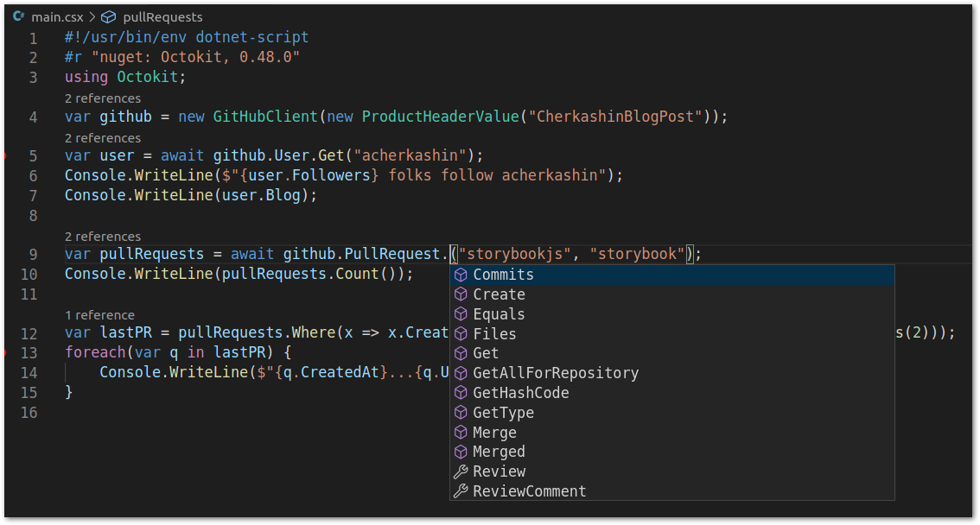This screenshot has width=980, height=525.
Task: Select the Equals suggestion entry
Action: pyautogui.click(x=499, y=314)
